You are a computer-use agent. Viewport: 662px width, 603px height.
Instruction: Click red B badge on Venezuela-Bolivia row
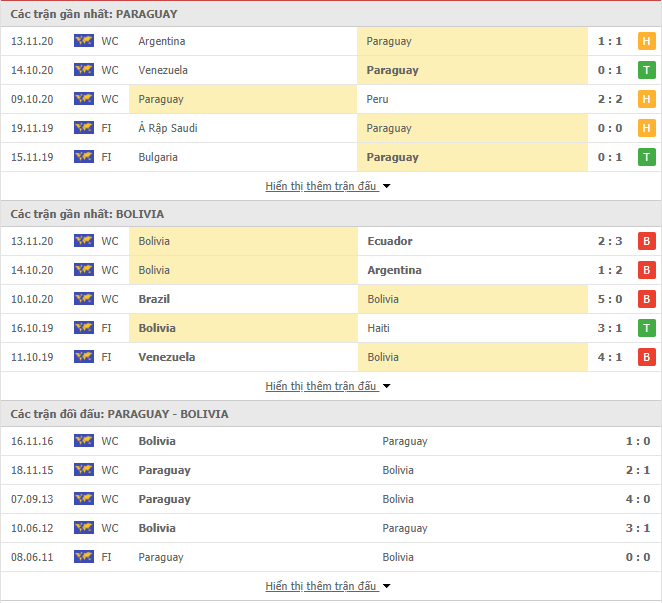[646, 357]
